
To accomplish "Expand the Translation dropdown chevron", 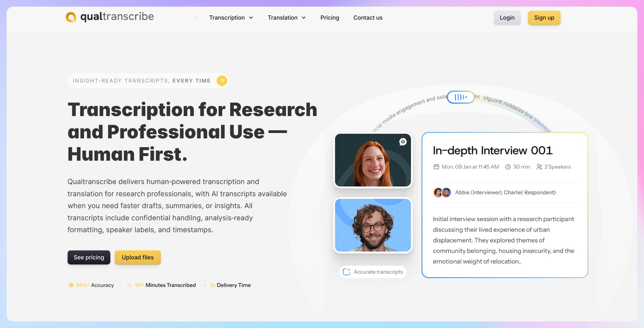I will tap(303, 18).
